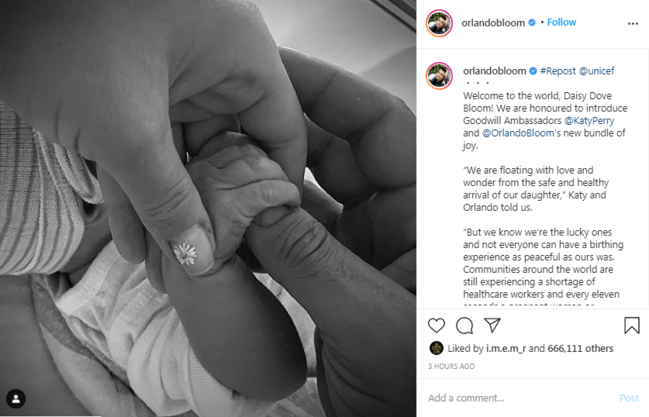The height and width of the screenshot is (417, 649).
Task: Save post using bookmark icon
Action: pos(632,325)
